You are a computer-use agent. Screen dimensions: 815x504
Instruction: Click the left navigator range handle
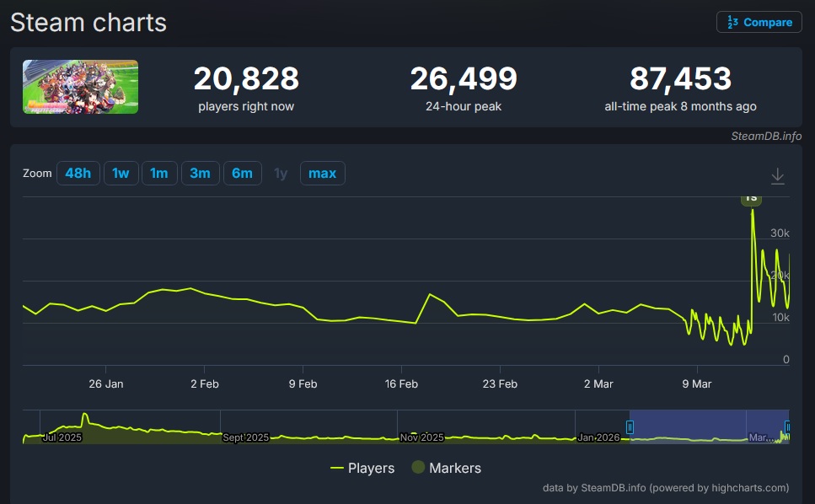(x=630, y=427)
